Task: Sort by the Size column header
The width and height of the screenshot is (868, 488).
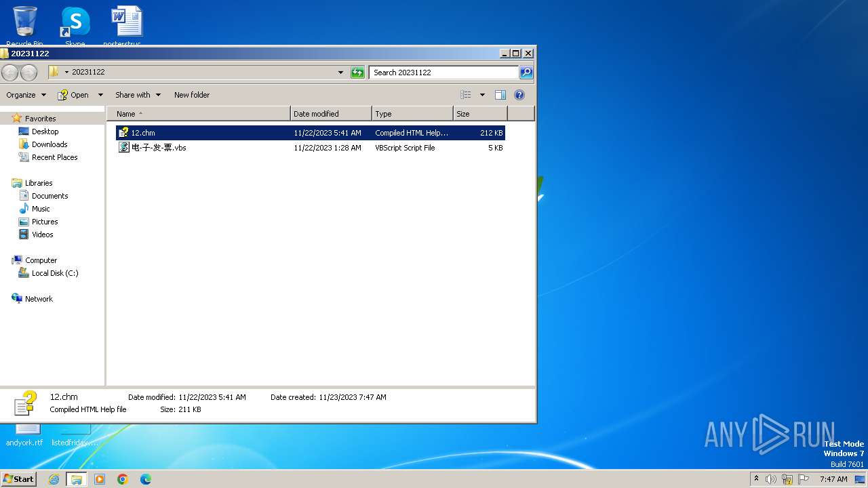Action: 480,114
